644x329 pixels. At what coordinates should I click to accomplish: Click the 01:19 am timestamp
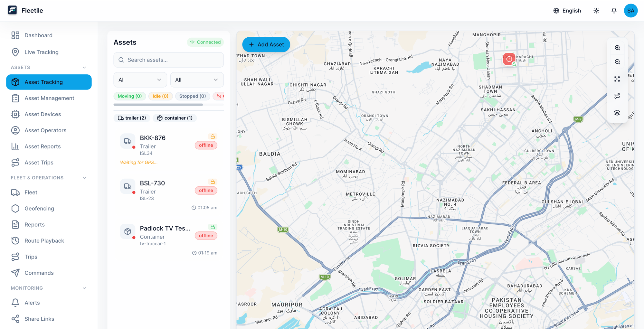[205, 253]
